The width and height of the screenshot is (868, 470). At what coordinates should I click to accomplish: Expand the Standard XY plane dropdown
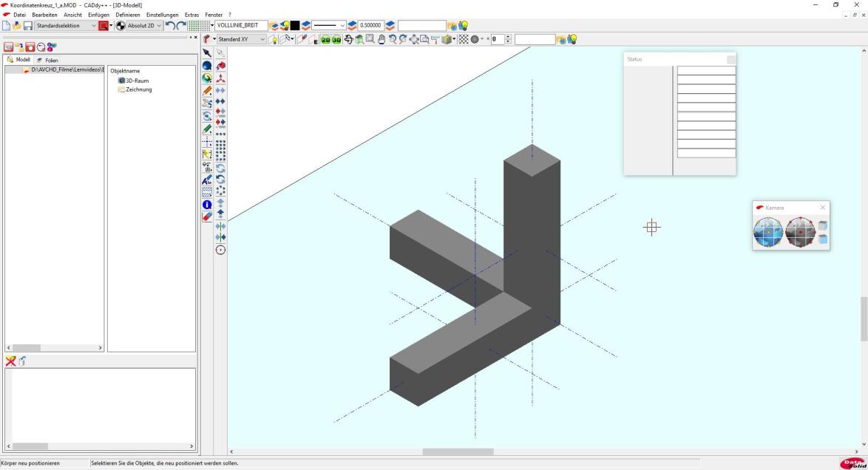coord(262,39)
